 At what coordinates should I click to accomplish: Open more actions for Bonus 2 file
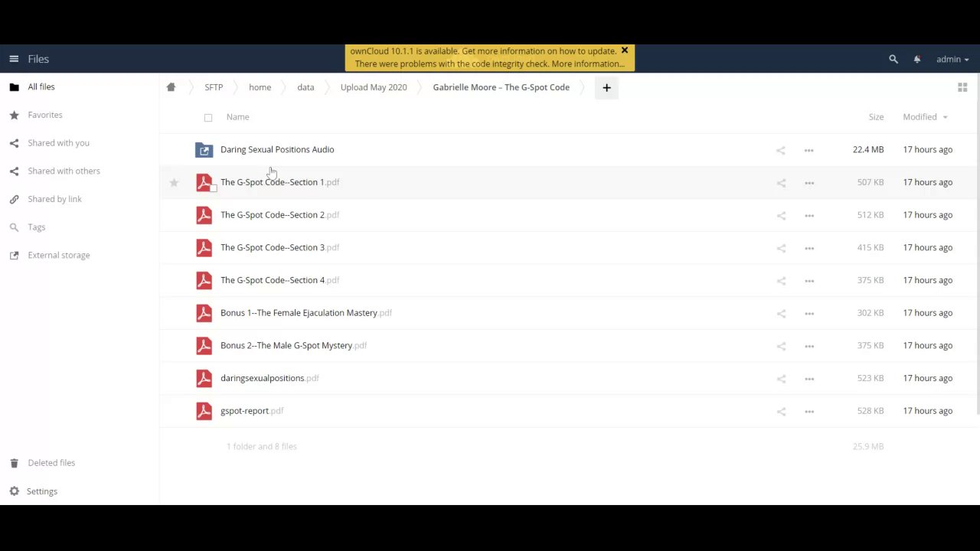(x=809, y=346)
